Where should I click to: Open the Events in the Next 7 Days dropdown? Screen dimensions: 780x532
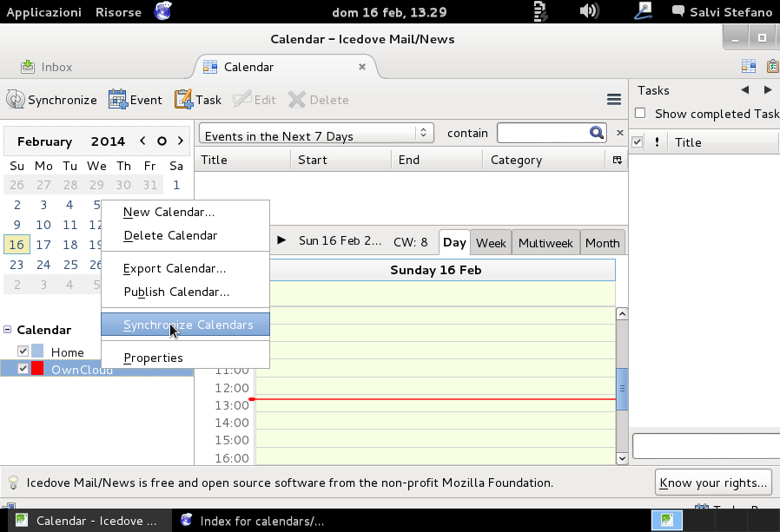(314, 133)
